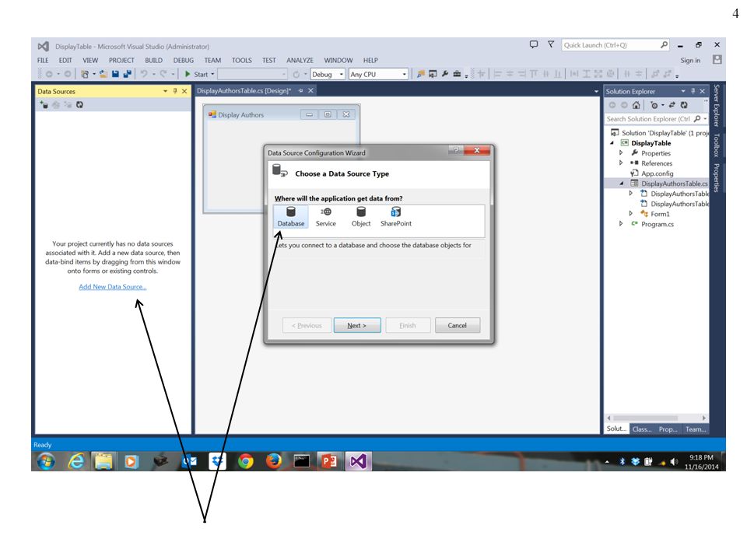Screen dimensions: 747x560
Task: Click the Redo arrow icon
Action: click(163, 74)
